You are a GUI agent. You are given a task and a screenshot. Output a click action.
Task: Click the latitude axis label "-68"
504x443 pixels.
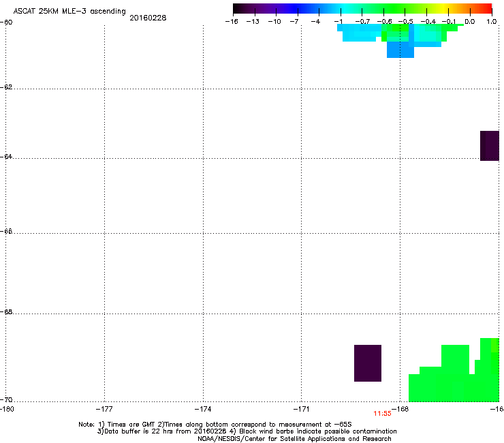click(x=6, y=312)
